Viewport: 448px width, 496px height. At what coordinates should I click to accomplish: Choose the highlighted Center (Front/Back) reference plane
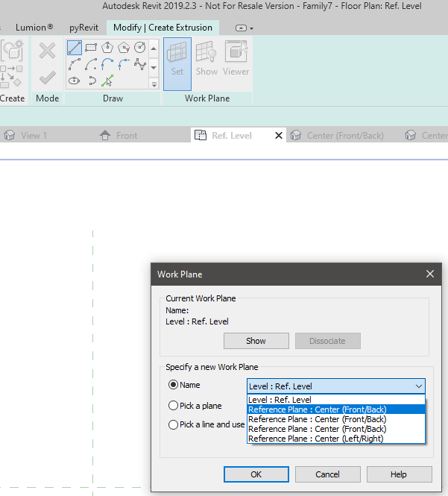pos(336,409)
